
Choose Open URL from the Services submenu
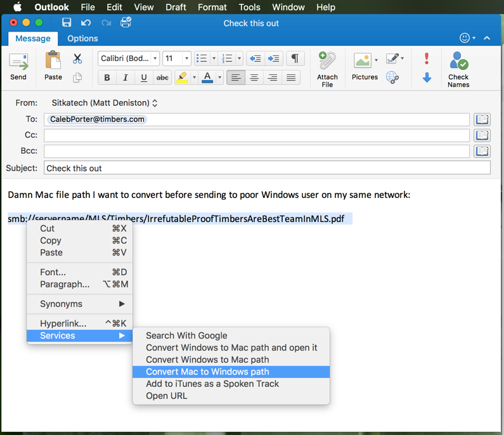click(231, 396)
